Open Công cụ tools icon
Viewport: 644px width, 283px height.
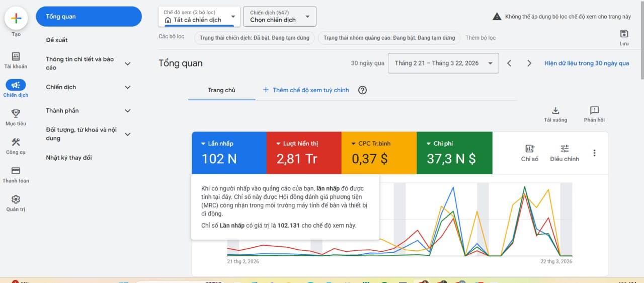(16, 142)
